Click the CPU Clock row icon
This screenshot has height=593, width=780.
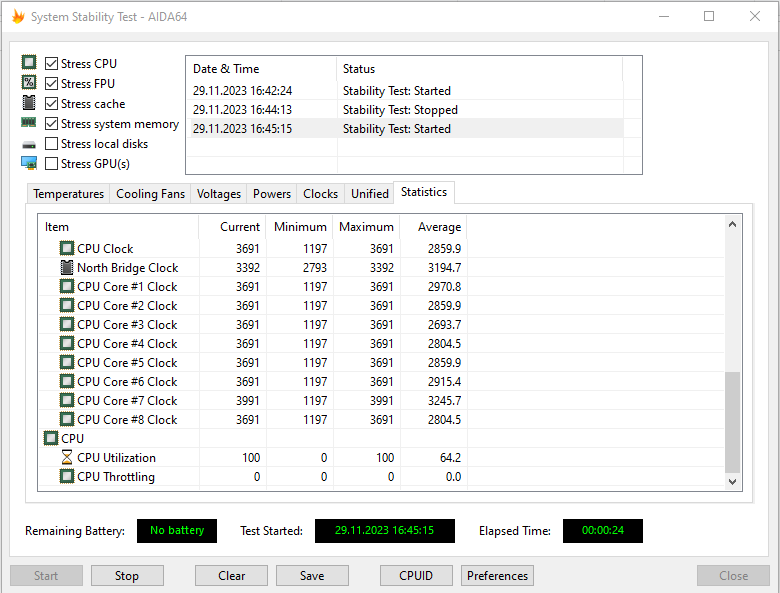point(67,248)
